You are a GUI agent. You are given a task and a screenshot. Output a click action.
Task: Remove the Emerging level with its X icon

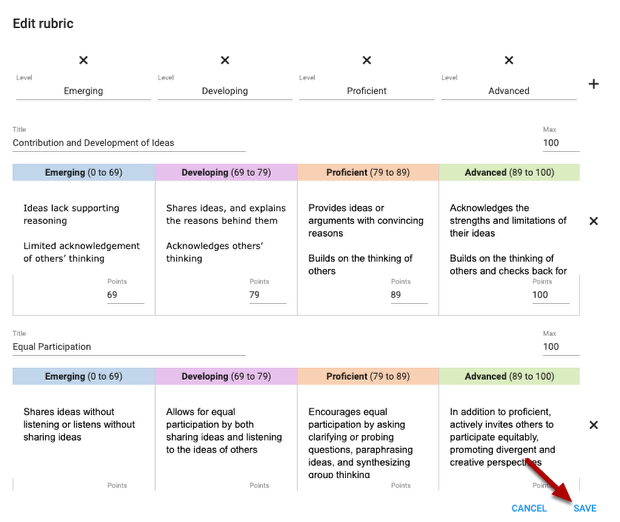pyautogui.click(x=83, y=61)
